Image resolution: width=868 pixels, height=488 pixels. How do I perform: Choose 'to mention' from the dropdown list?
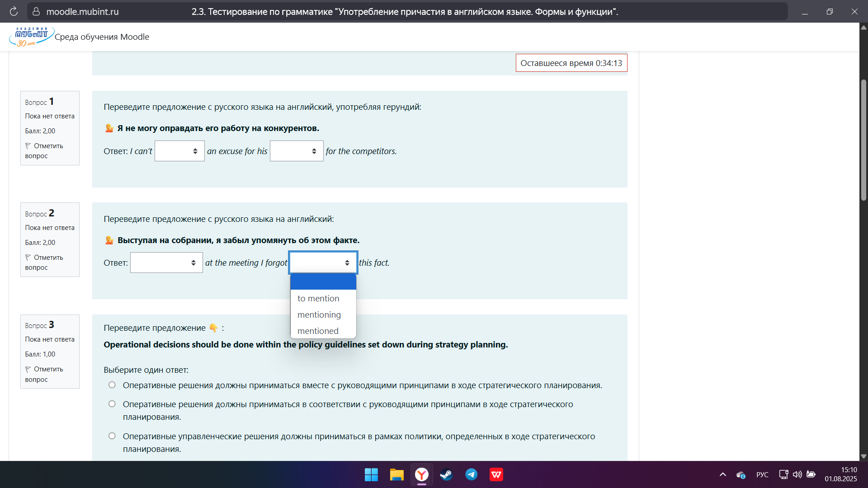coord(318,298)
